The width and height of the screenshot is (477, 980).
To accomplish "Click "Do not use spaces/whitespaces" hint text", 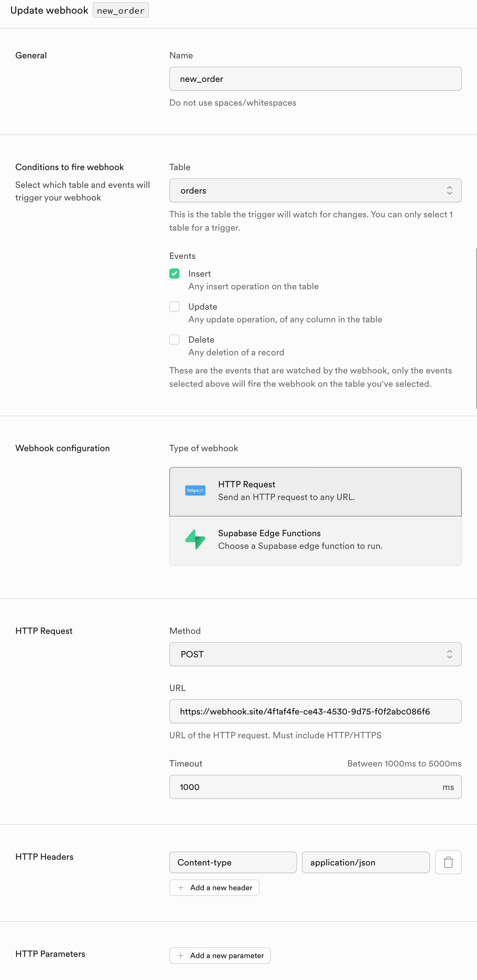I will tap(232, 103).
